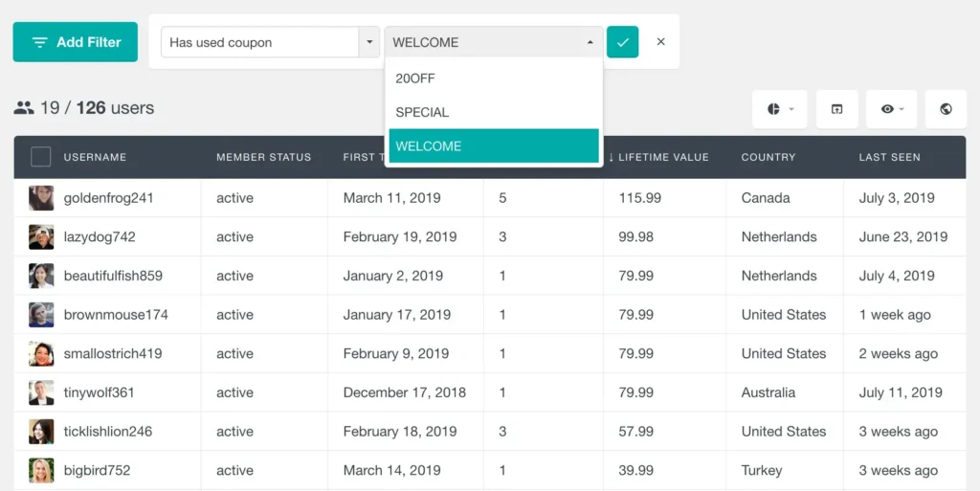Apply the filter with the checkmark button

click(622, 42)
